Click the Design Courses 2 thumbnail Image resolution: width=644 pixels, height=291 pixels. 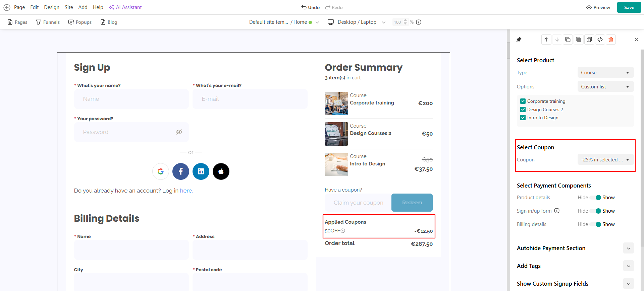coord(336,134)
